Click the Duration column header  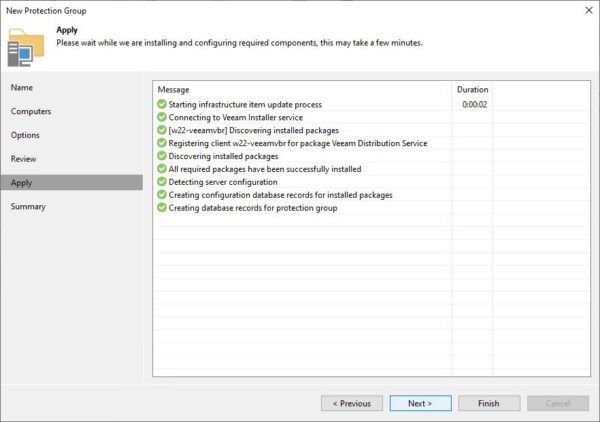(x=473, y=90)
